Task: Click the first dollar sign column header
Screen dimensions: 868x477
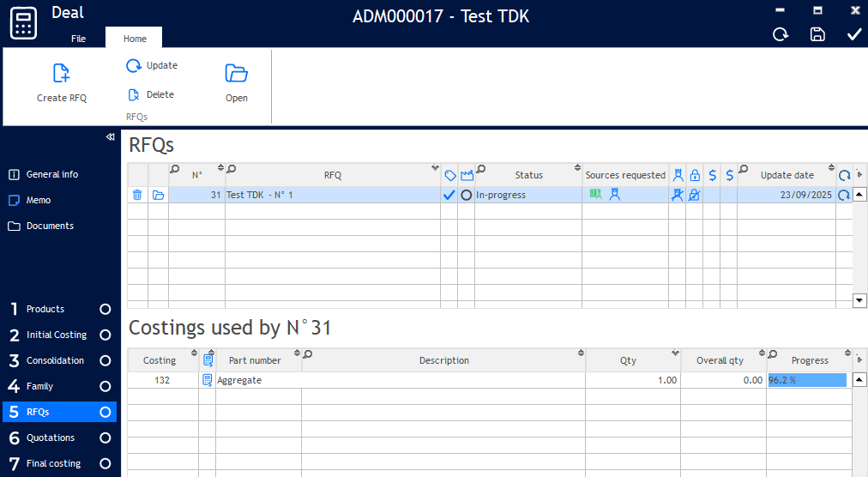Action: click(x=713, y=175)
